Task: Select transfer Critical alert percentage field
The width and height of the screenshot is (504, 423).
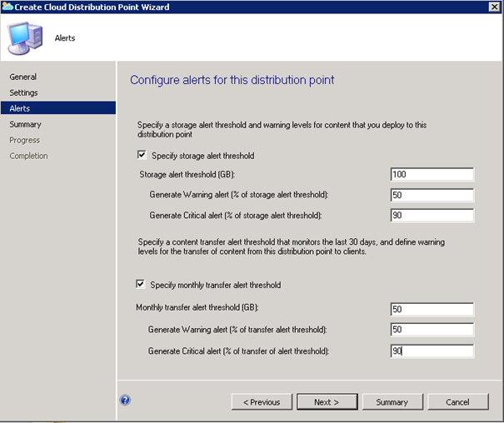Action: point(432,351)
